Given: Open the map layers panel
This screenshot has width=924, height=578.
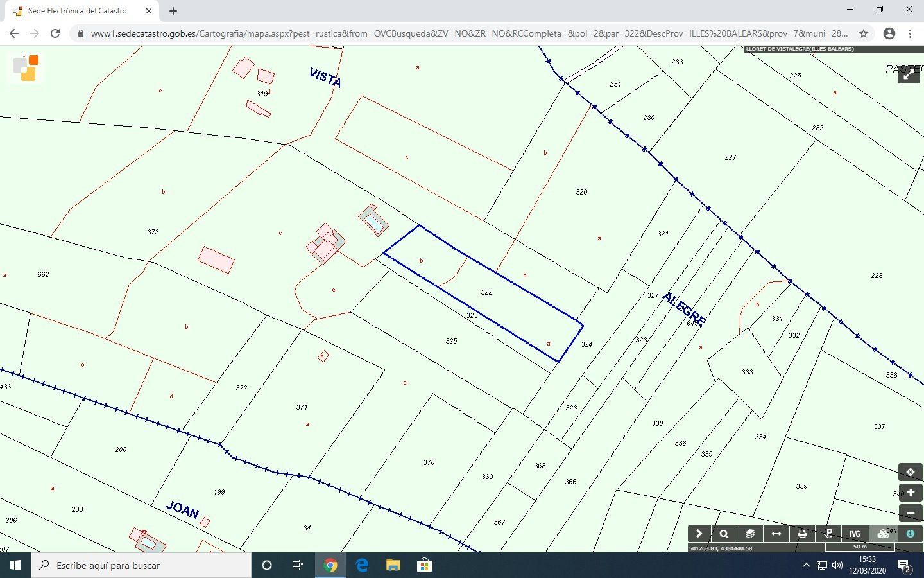Looking at the screenshot, I should 749,534.
